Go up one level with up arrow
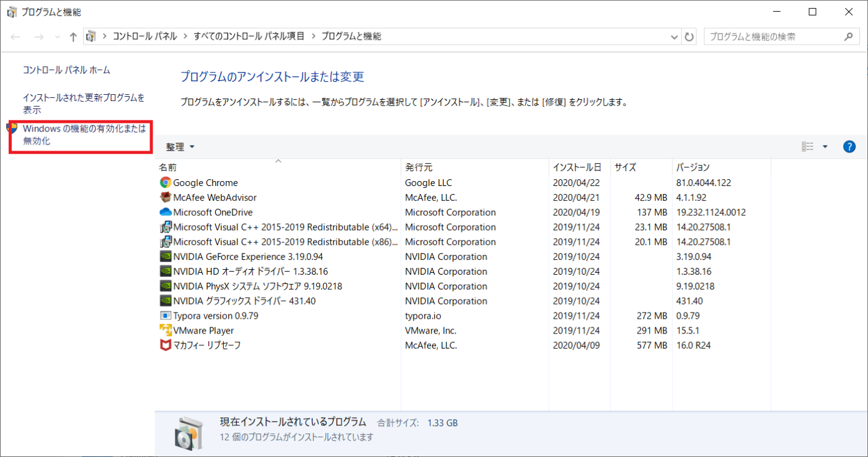Image resolution: width=868 pixels, height=457 pixels. (x=73, y=37)
